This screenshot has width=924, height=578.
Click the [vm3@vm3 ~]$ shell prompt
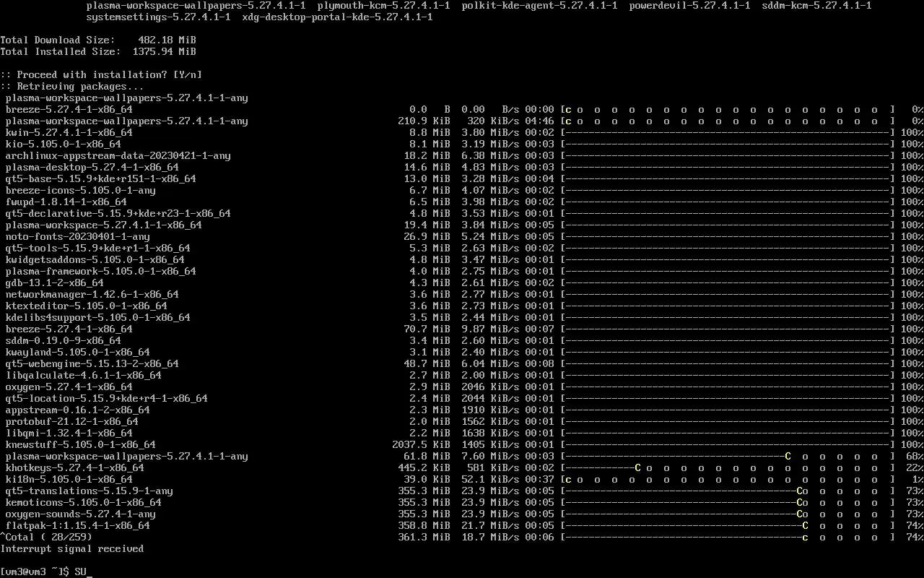coord(35,572)
